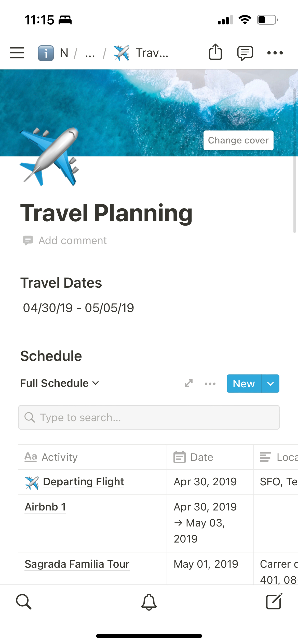Screen dimensions: 298x644
Task: Focus the Type to search field
Action: 149,417
